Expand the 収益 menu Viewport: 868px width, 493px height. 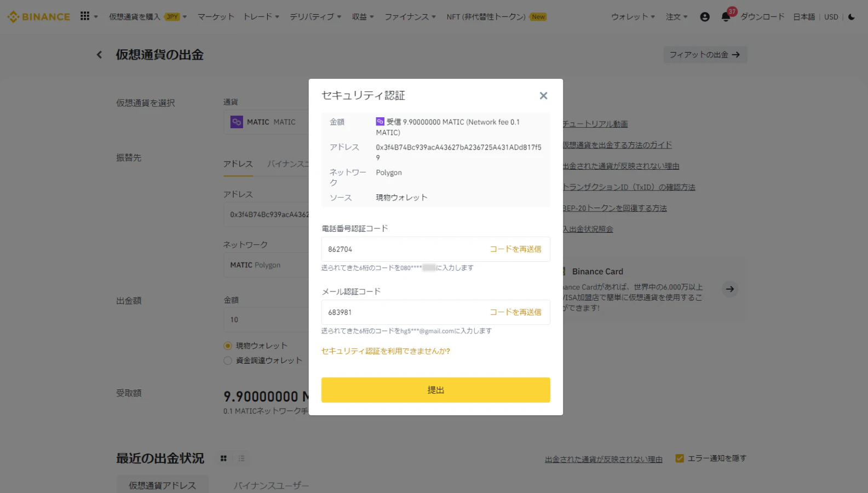[363, 17]
